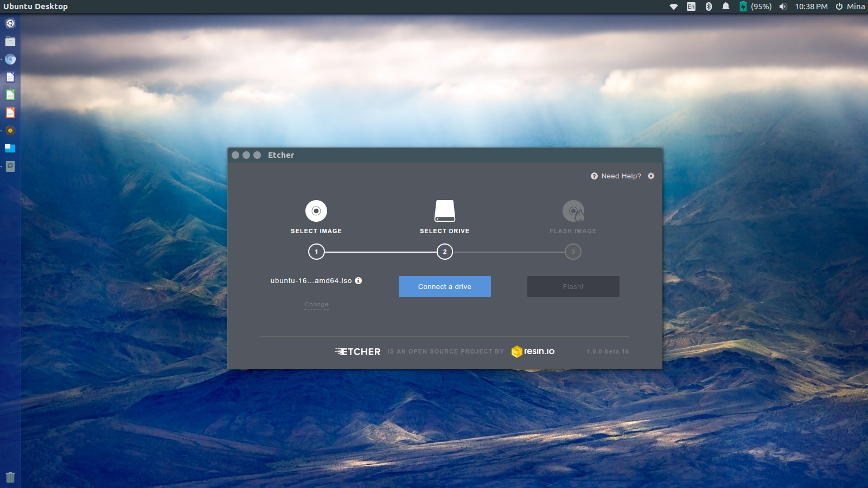Click the grey Etcher launcher icon
Screen dimensions: 868x488
(x=10, y=166)
